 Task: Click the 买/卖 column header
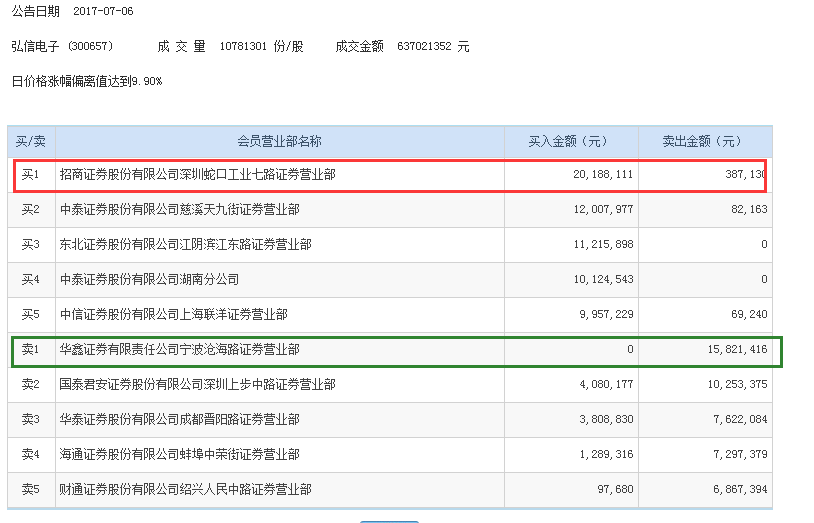click(x=31, y=141)
